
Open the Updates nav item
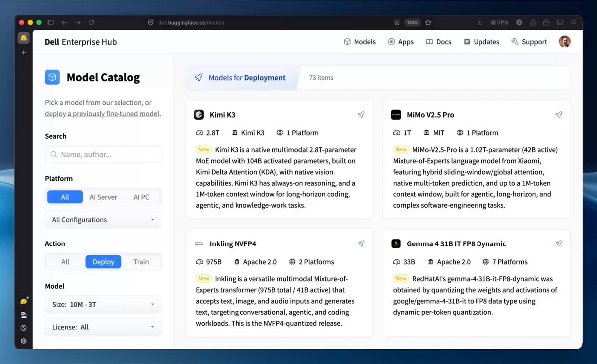pyautogui.click(x=481, y=42)
